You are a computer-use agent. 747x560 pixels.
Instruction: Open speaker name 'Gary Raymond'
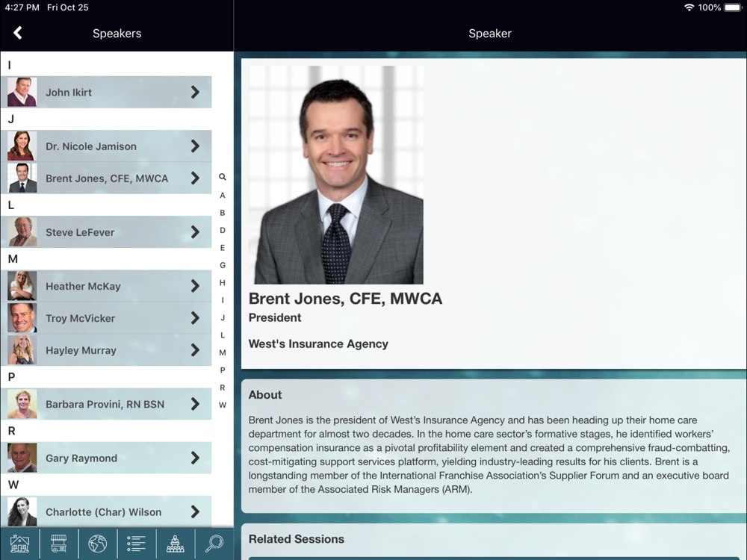[81, 458]
